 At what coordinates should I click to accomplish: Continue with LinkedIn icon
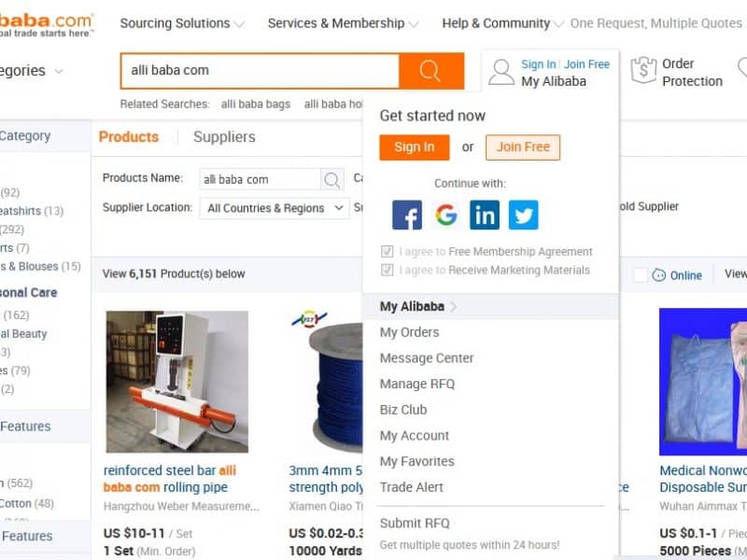click(485, 215)
